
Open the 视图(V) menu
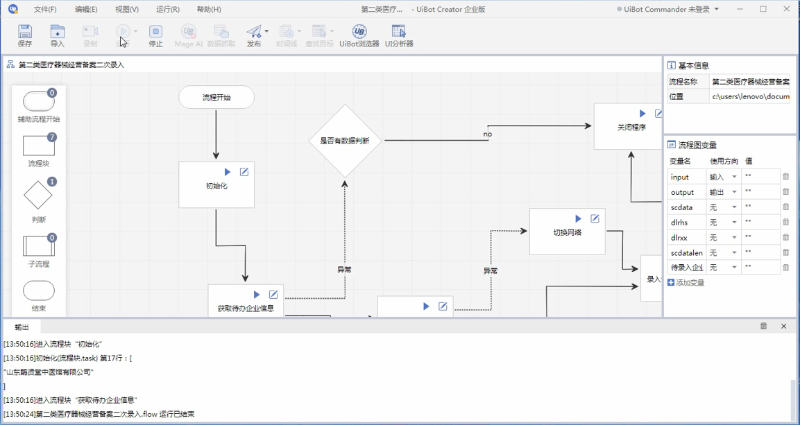(x=127, y=9)
